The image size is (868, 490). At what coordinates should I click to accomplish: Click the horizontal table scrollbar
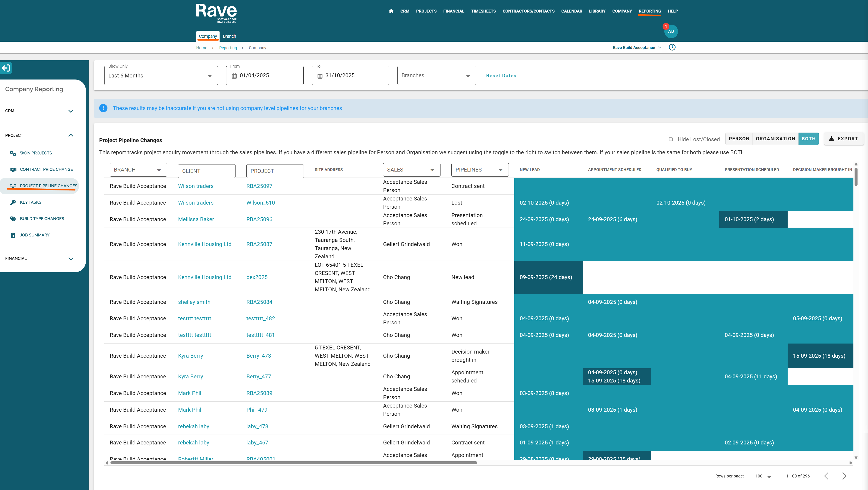click(x=293, y=463)
